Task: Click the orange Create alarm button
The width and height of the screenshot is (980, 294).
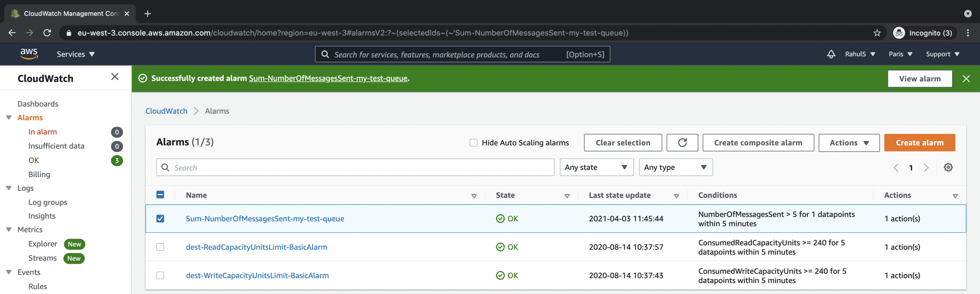Action: click(919, 142)
